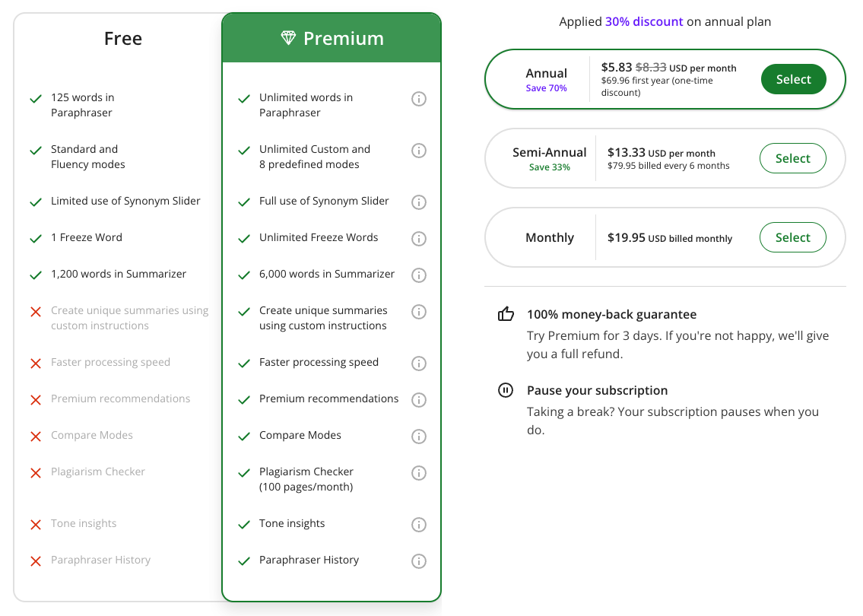Select the Annual plan

coord(793,78)
